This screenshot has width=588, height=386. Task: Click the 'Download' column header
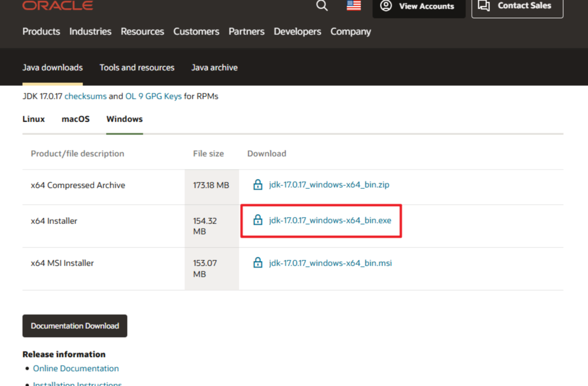coord(267,154)
